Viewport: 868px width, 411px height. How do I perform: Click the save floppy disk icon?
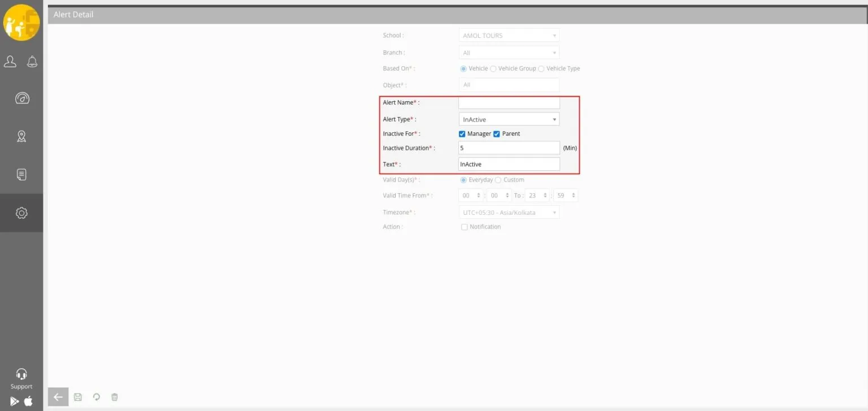point(78,397)
